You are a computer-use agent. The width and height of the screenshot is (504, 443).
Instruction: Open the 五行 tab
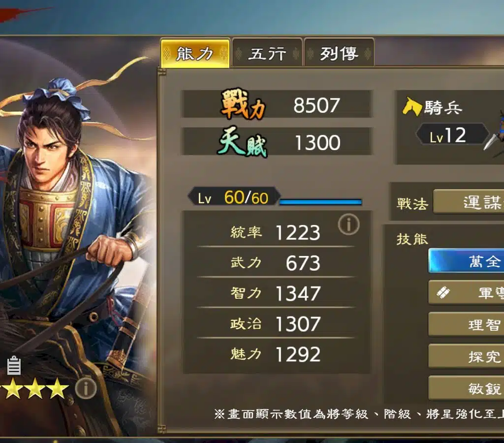pyautogui.click(x=267, y=53)
